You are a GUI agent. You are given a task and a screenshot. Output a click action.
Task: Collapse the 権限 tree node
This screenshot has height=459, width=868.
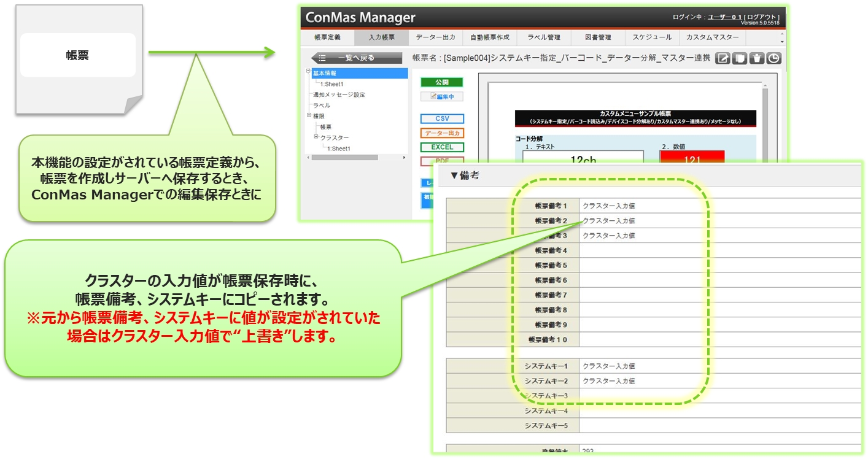[309, 115]
